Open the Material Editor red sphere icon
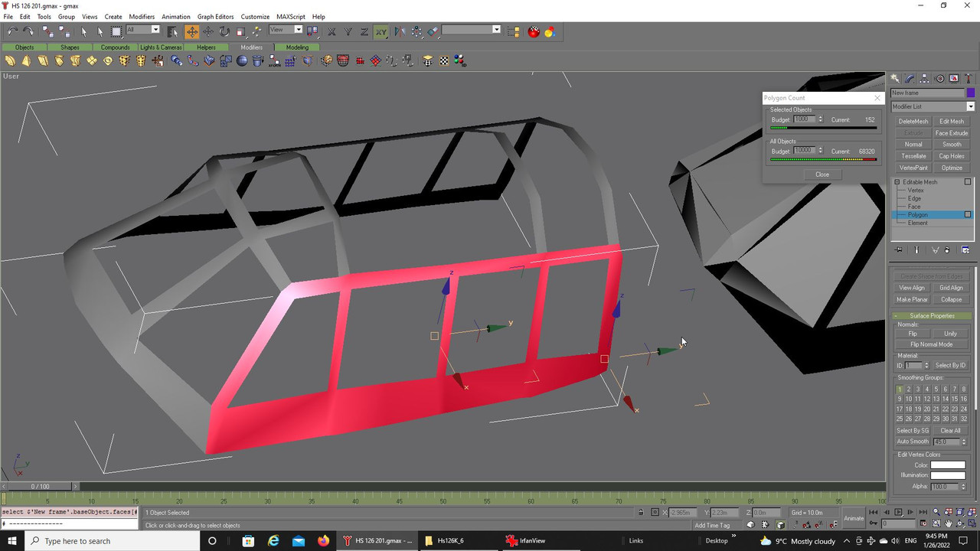This screenshot has width=980, height=551. pyautogui.click(x=534, y=31)
